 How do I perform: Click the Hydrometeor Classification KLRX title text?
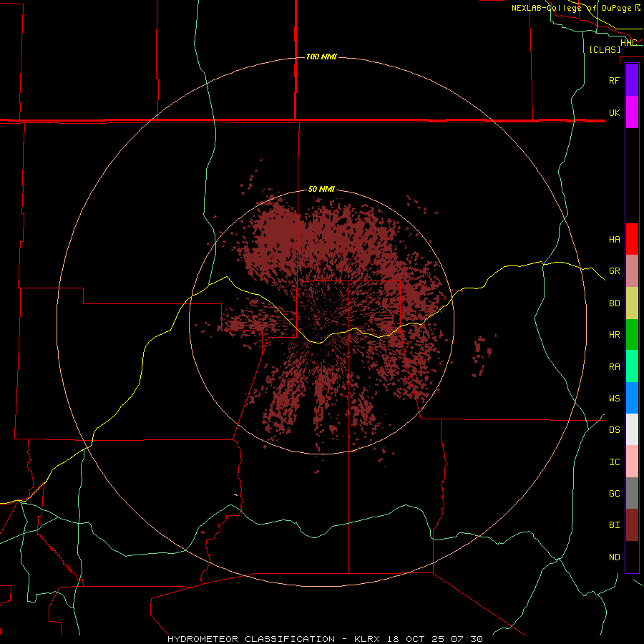(325, 639)
